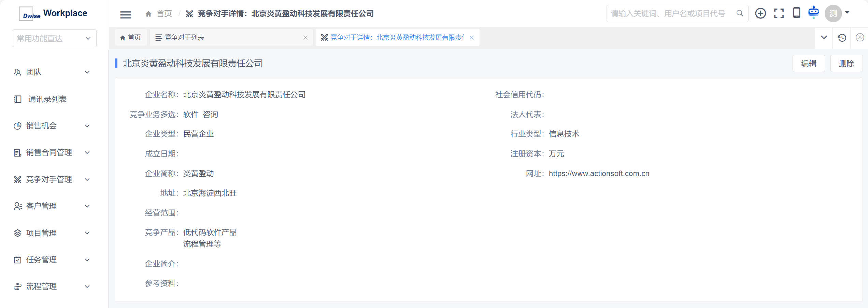Select the 竞争对手详情 tab
Image resolution: width=868 pixels, height=308 pixels.
click(398, 38)
